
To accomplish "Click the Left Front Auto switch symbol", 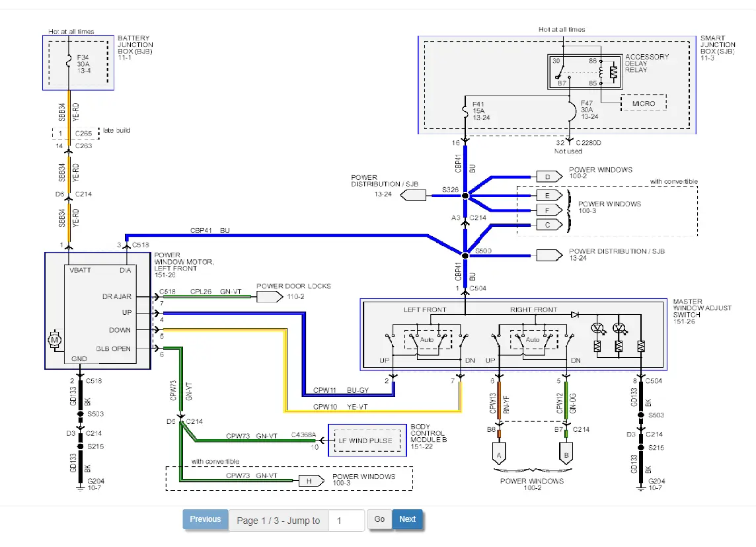I will coord(427,339).
